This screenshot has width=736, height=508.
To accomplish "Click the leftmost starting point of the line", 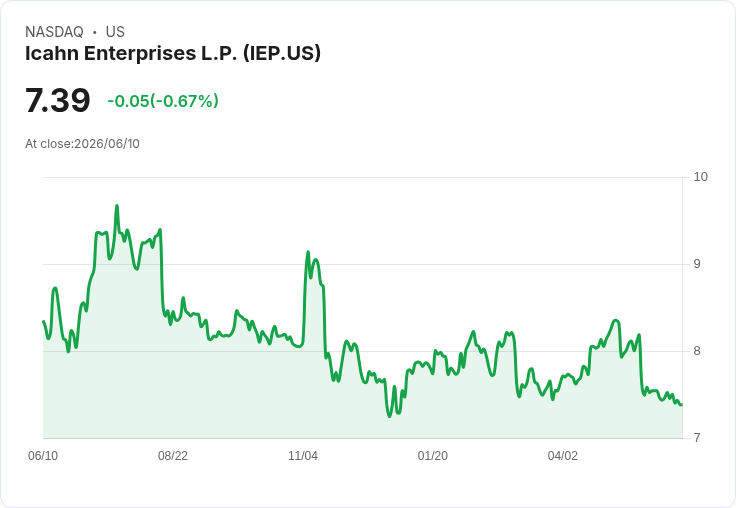I will tap(44, 322).
